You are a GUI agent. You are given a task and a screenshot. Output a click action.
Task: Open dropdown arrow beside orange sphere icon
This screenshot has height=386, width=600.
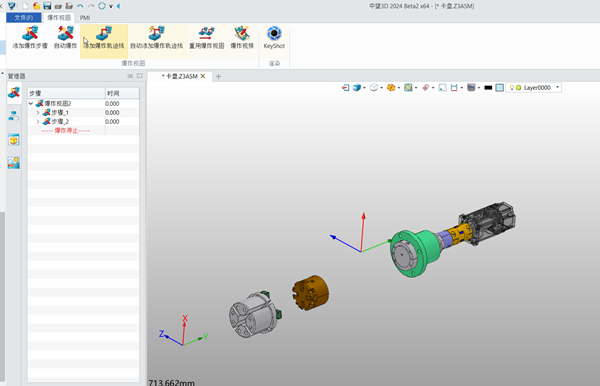pyautogui.click(x=399, y=88)
